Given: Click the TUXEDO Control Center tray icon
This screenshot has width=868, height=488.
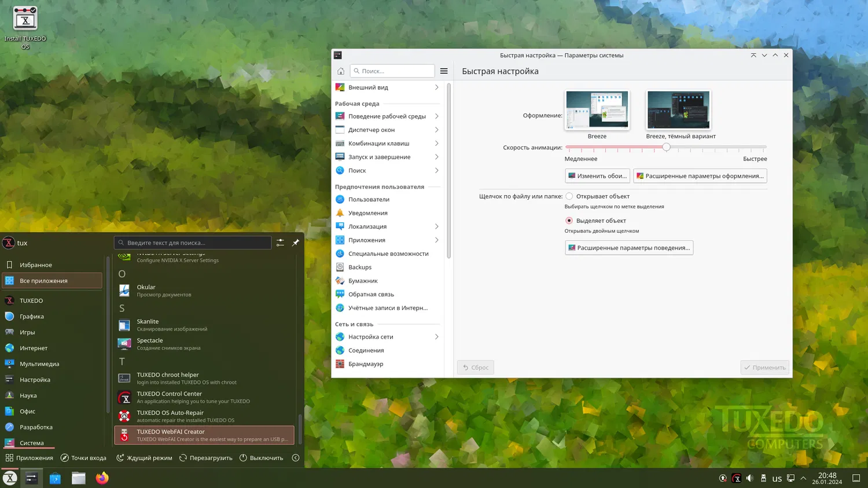Looking at the screenshot, I should click(x=737, y=478).
